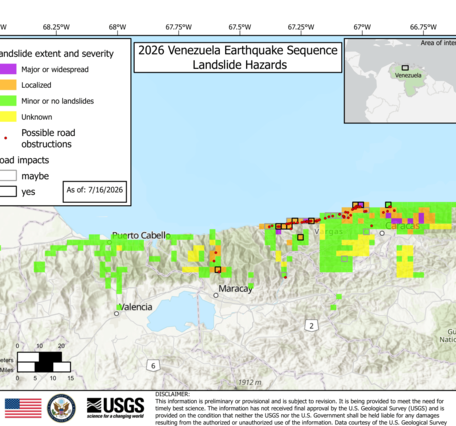The width and height of the screenshot is (456, 426).
Task: Click the Caracas city marker circle
Action: click(382, 233)
